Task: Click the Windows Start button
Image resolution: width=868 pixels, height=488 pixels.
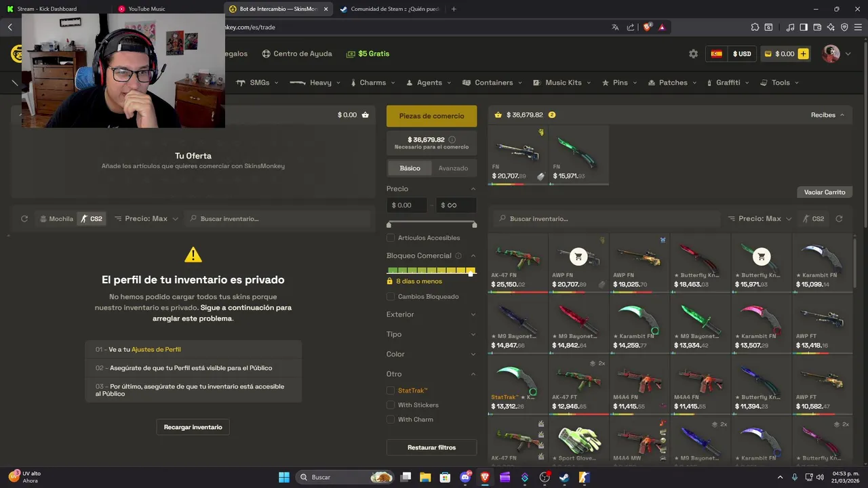Action: pyautogui.click(x=284, y=477)
